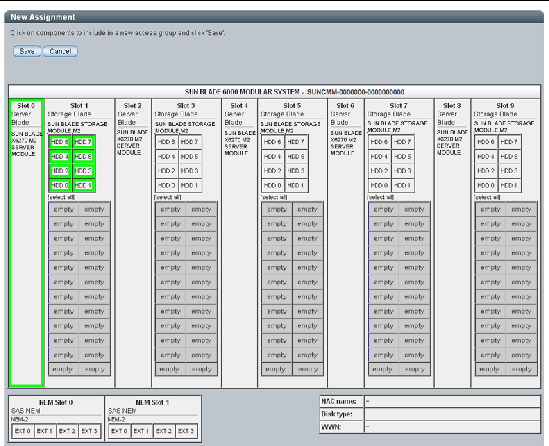549x446 pixels.
Task: Select EXT 1 on NEM Slot 1
Action: click(x=141, y=431)
